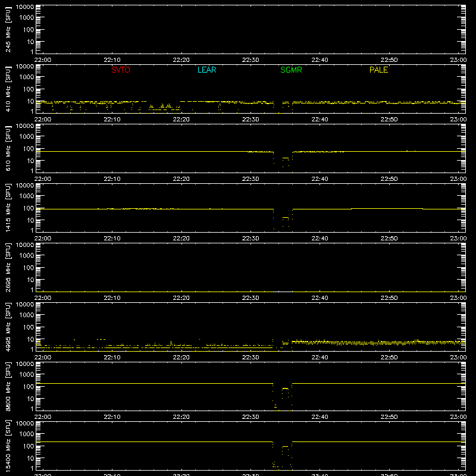Click the 10000 tick on the 245 MHz axis
Screen dimensions: 476x476
25,7
